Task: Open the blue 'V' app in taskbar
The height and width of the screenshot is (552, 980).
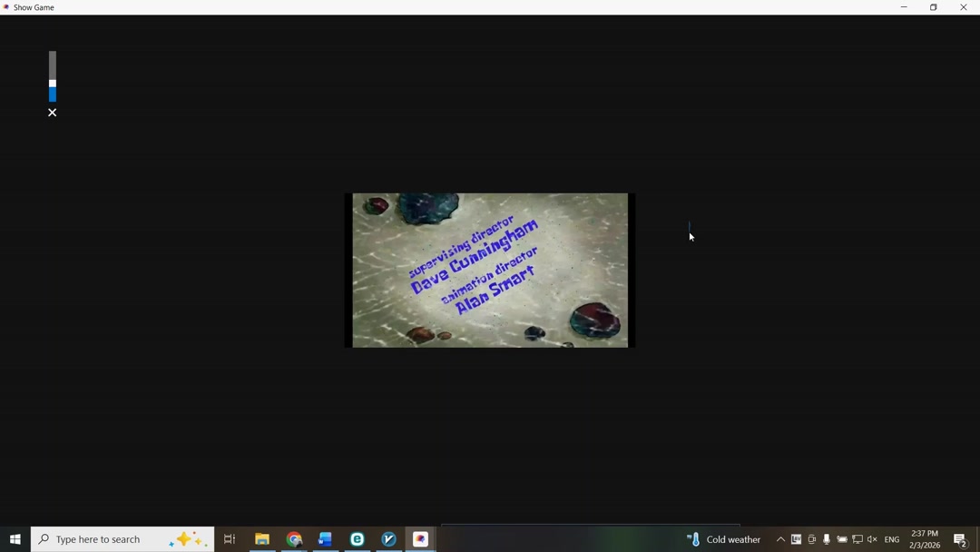Action: [x=388, y=539]
